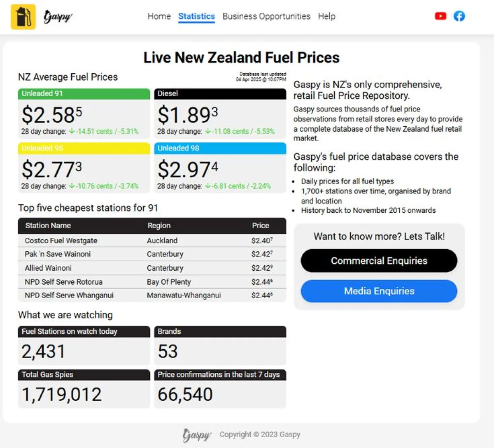Click the Unleaded 98 price card
Viewport: 494px width, 448px height.
coord(220,168)
